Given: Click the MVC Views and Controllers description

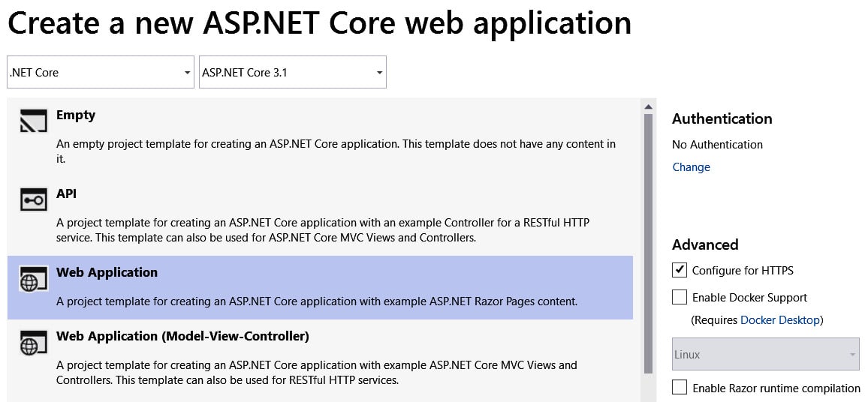Looking at the screenshot, I should click(317, 373).
